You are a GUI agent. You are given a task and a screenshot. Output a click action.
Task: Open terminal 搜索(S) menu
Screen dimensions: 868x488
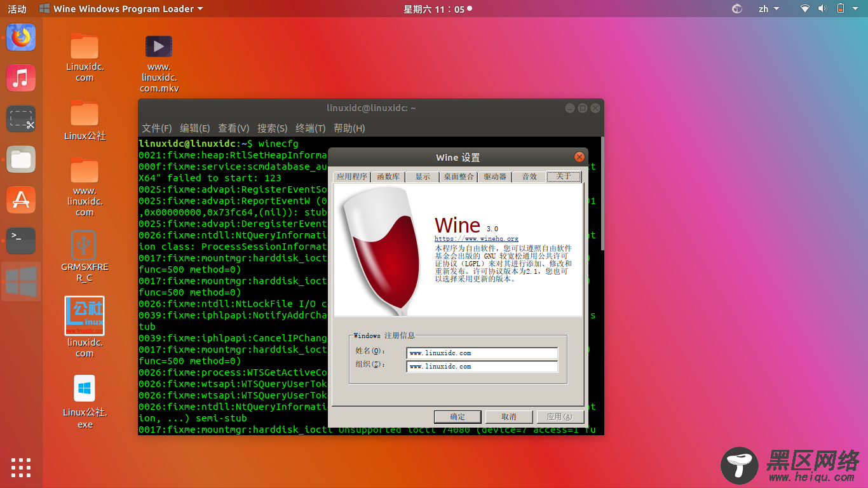pos(273,128)
